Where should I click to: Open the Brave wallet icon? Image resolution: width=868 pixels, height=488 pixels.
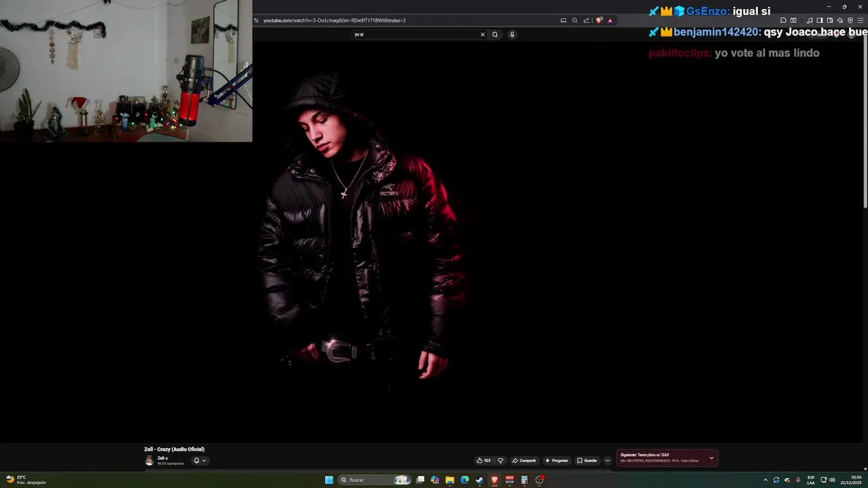pyautogui.click(x=830, y=20)
